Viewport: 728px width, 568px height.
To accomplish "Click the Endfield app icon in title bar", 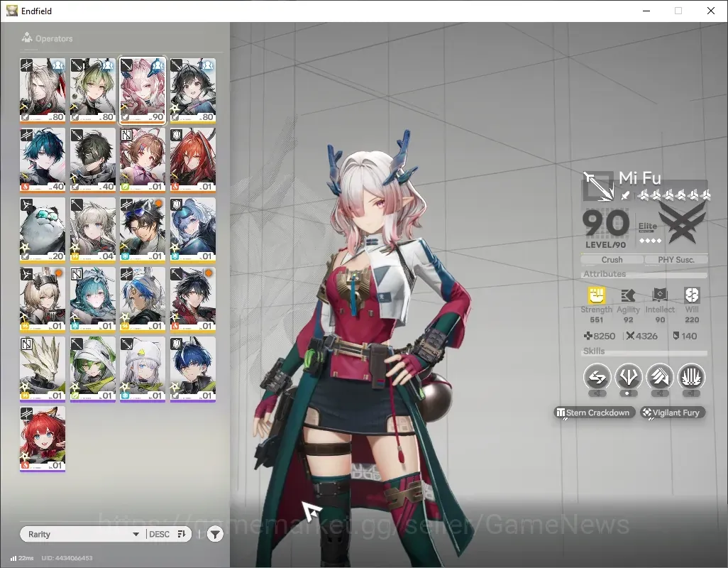I will (x=11, y=11).
